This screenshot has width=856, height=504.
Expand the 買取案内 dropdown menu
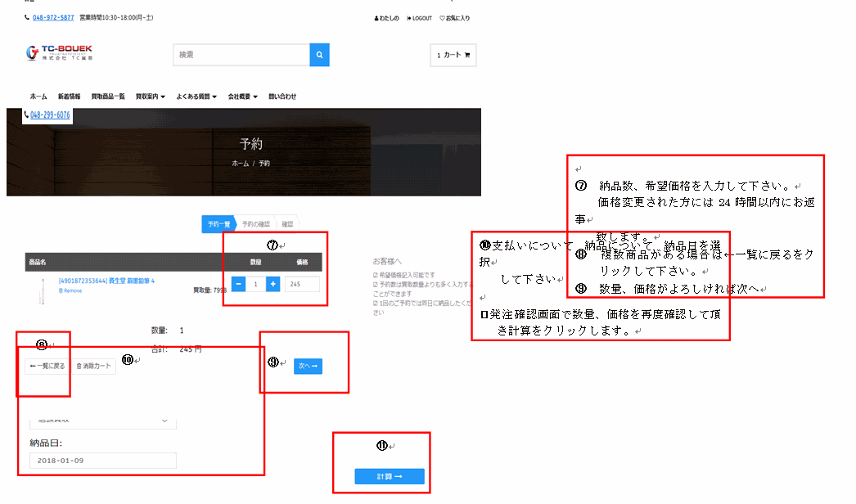pyautogui.click(x=150, y=97)
